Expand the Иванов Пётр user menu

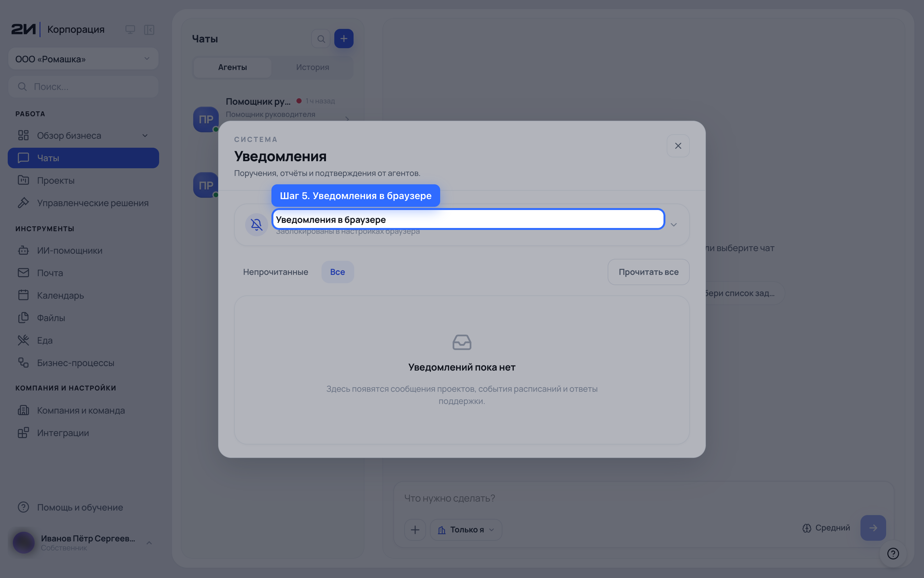[x=149, y=543]
